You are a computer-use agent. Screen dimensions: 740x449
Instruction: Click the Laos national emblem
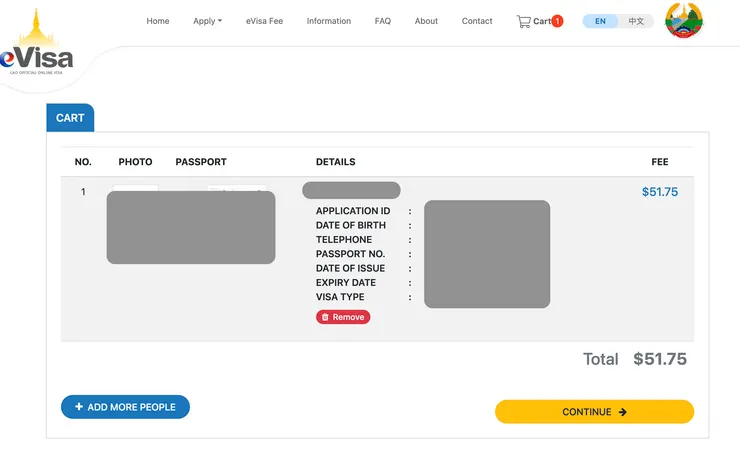(x=684, y=21)
